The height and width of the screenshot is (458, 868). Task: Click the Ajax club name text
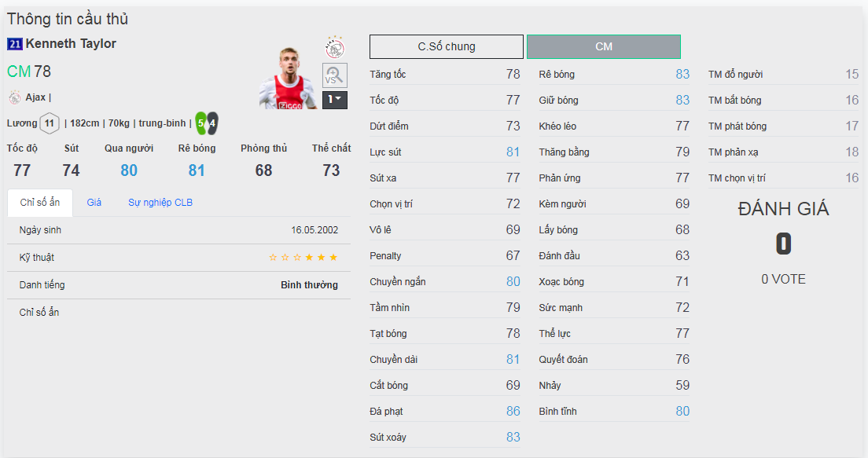[35, 97]
